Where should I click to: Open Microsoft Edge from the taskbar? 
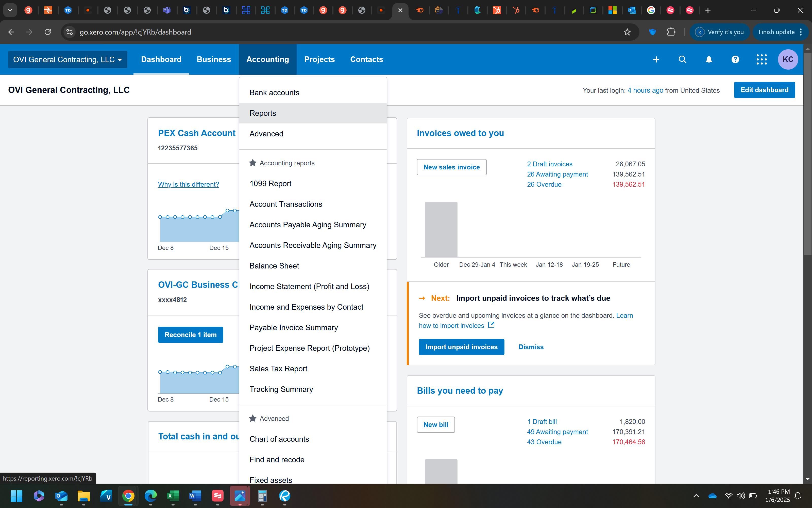click(150, 496)
